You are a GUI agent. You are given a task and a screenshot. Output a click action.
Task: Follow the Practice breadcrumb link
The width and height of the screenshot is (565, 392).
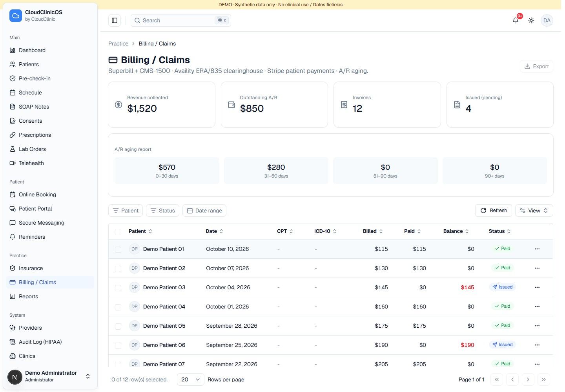coord(118,44)
